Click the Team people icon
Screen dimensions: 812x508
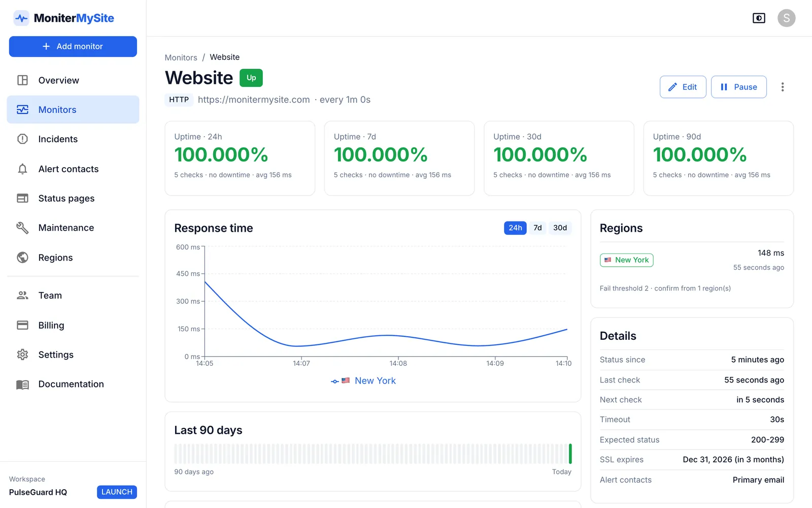click(22, 295)
